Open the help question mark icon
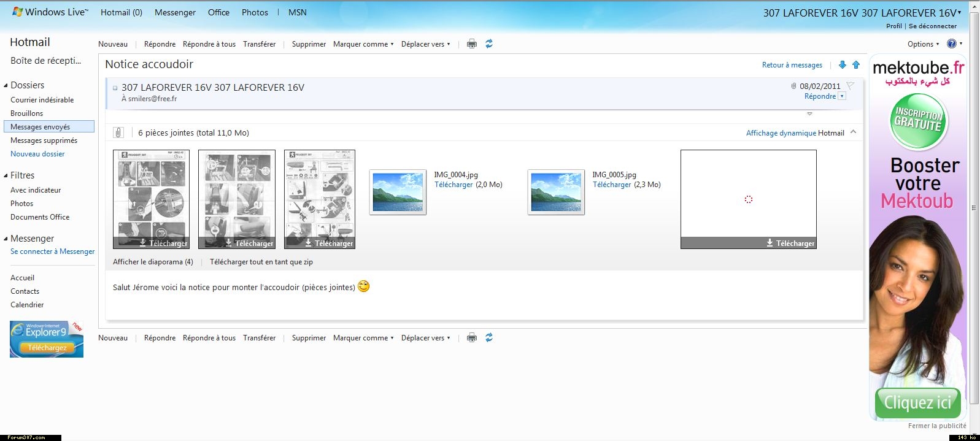This screenshot has width=980, height=441. (951, 44)
